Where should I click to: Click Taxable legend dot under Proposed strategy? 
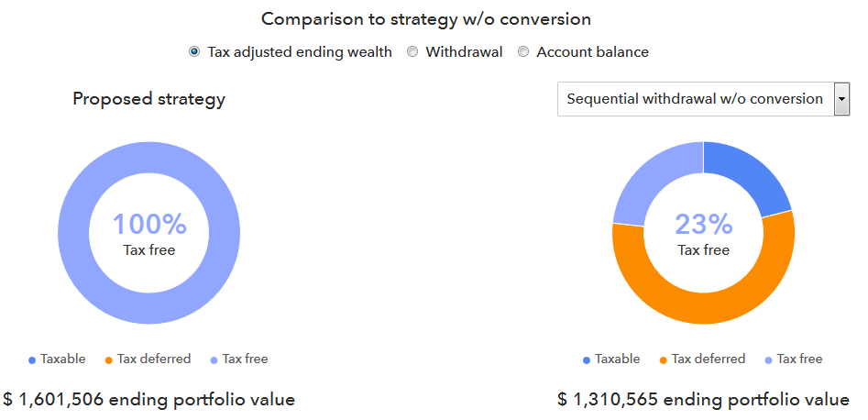pyautogui.click(x=33, y=359)
